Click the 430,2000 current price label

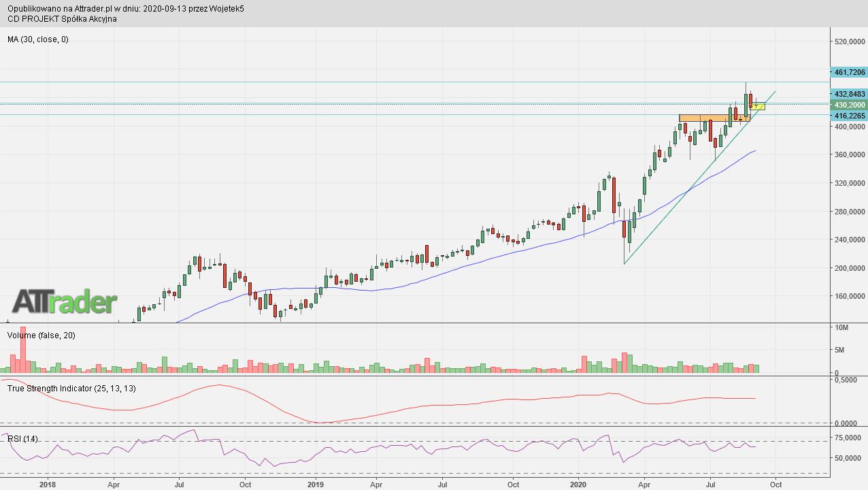[848, 105]
